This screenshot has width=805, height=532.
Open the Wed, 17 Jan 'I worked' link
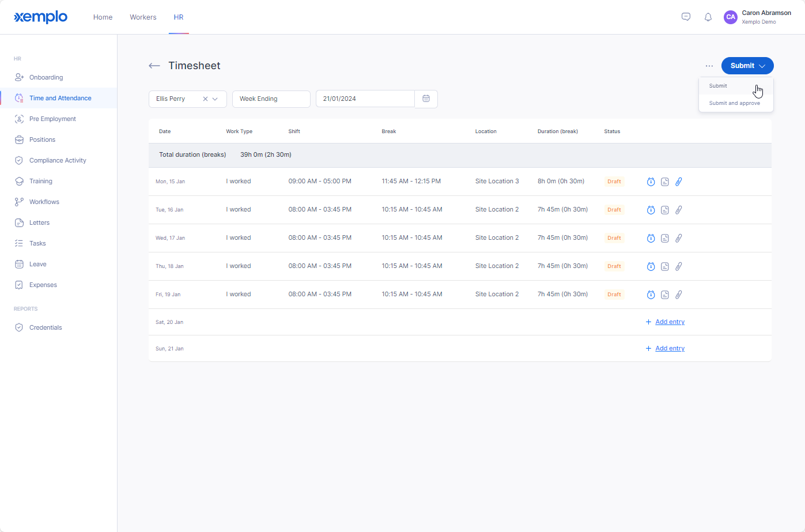point(239,237)
